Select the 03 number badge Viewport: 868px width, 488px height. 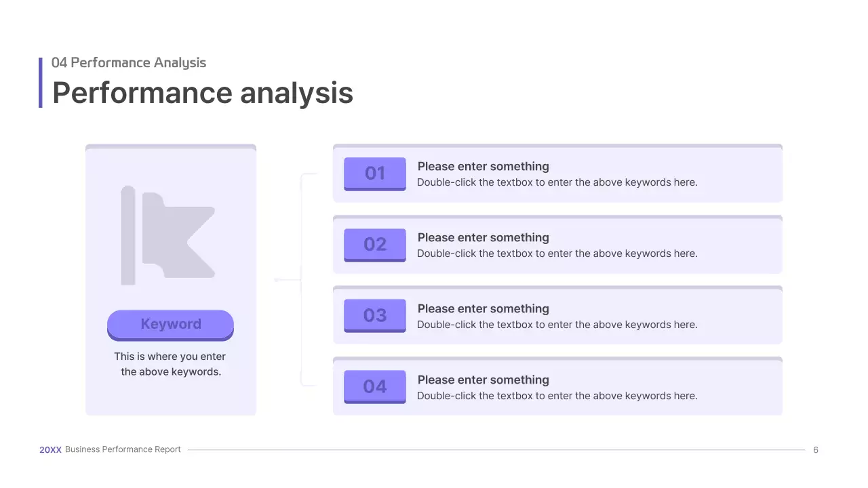[x=375, y=316]
